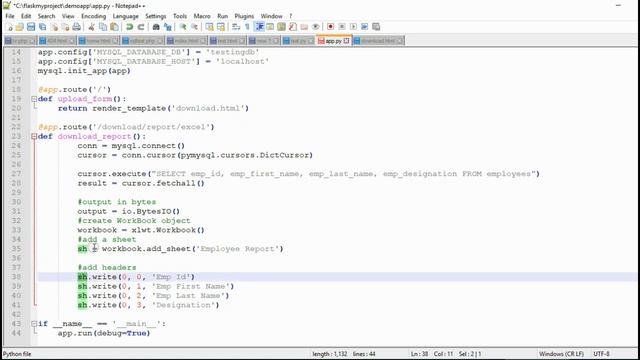Click the 'Ln : 38' status bar position entry
Image resolution: width=640 pixels, height=360 pixels.
coord(419,354)
